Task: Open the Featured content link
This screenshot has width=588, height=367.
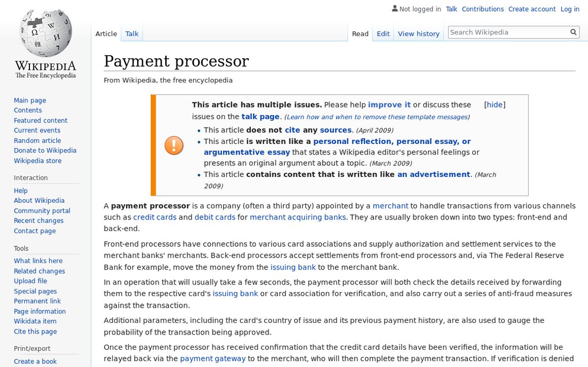Action: coord(41,120)
